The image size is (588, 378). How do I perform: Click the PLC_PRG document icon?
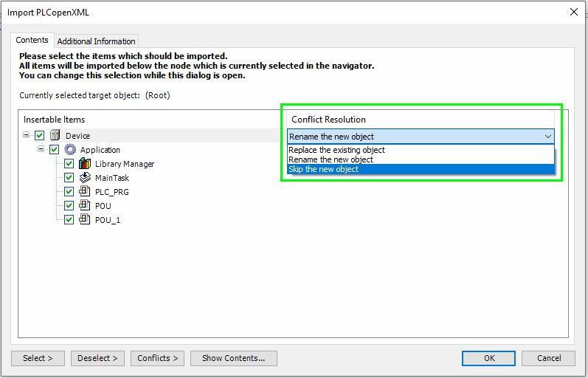(x=85, y=191)
